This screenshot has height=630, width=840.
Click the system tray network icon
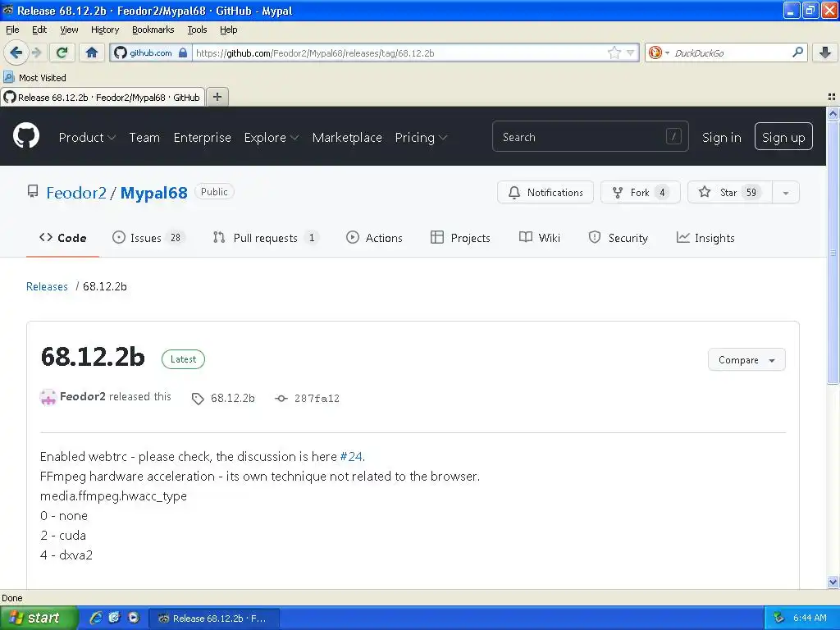click(779, 618)
